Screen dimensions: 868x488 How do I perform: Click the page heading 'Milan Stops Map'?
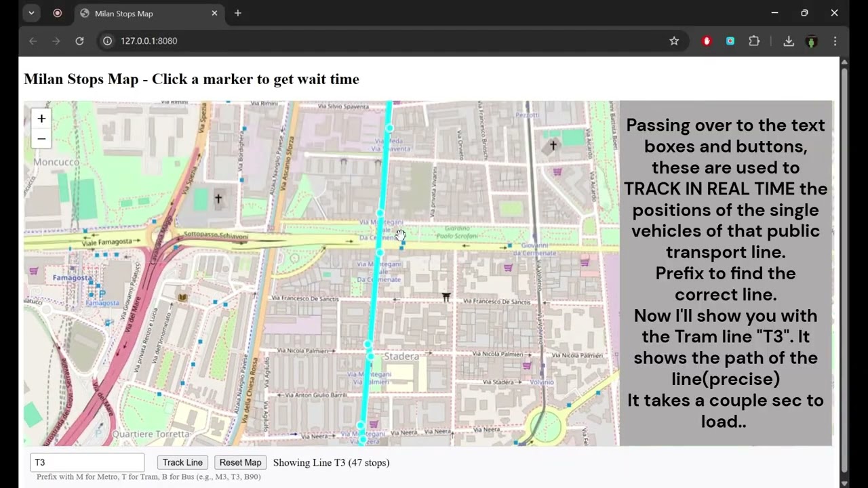click(191, 79)
